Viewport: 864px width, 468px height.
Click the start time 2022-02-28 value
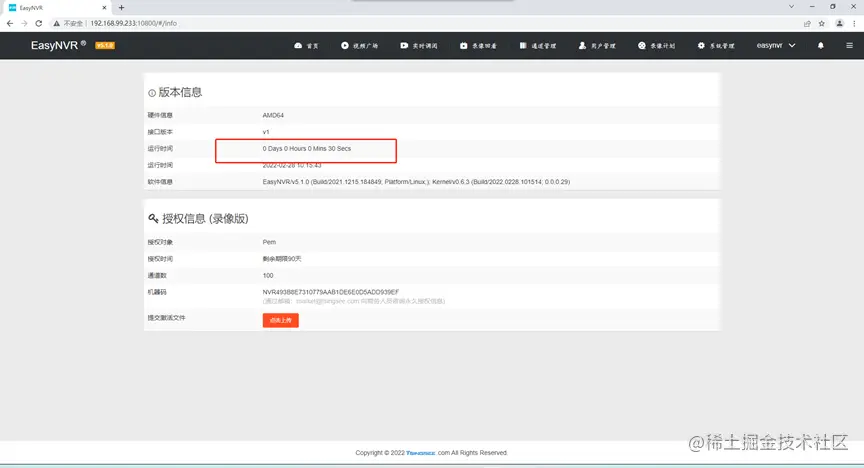291,165
